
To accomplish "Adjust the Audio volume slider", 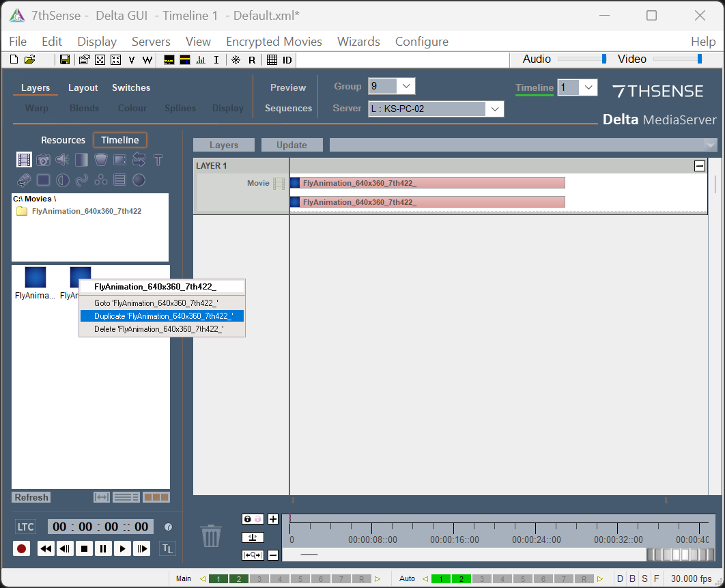I will 603,59.
